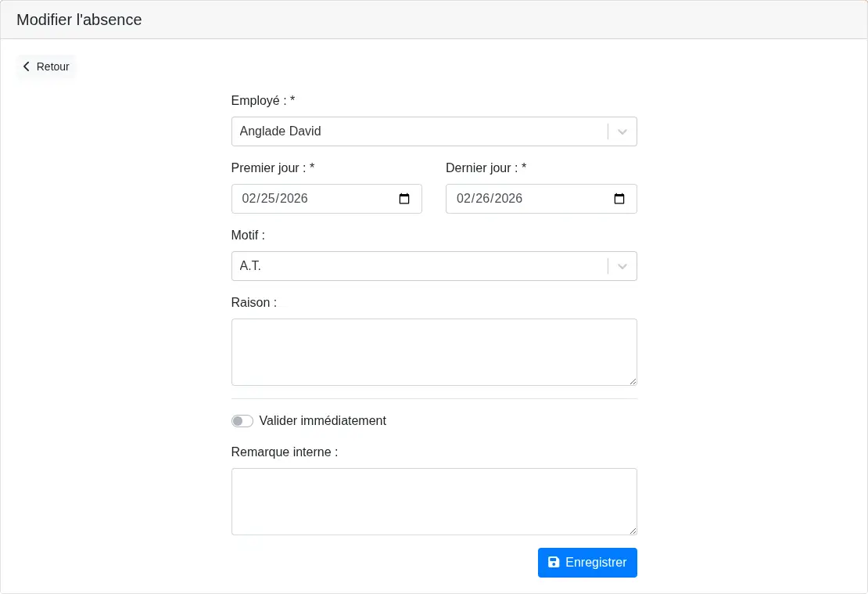Image resolution: width=868 pixels, height=594 pixels.
Task: Click the "Valider immédiatement" label text
Action: (322, 421)
